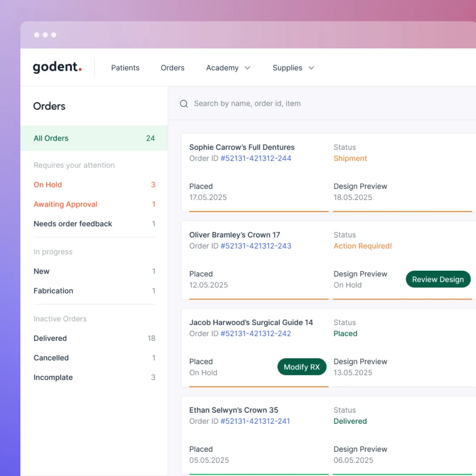Click the 18.05.2025 design preview date

click(x=353, y=197)
